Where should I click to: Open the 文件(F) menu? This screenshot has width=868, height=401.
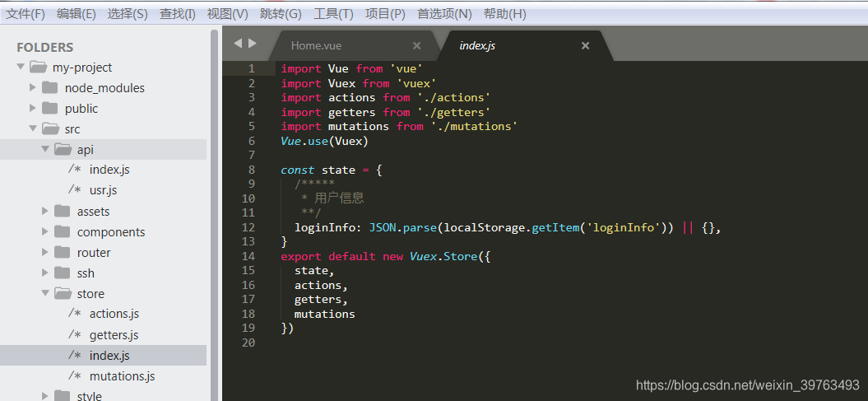point(26,14)
